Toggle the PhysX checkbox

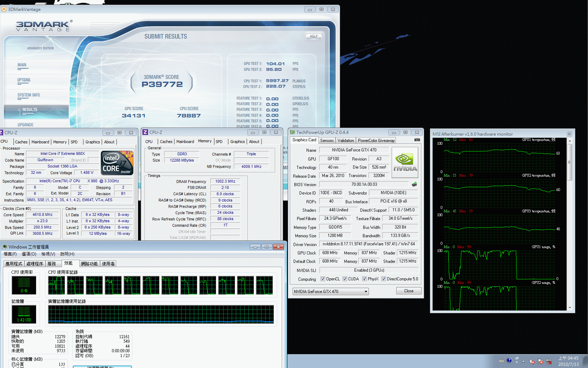(x=364, y=279)
